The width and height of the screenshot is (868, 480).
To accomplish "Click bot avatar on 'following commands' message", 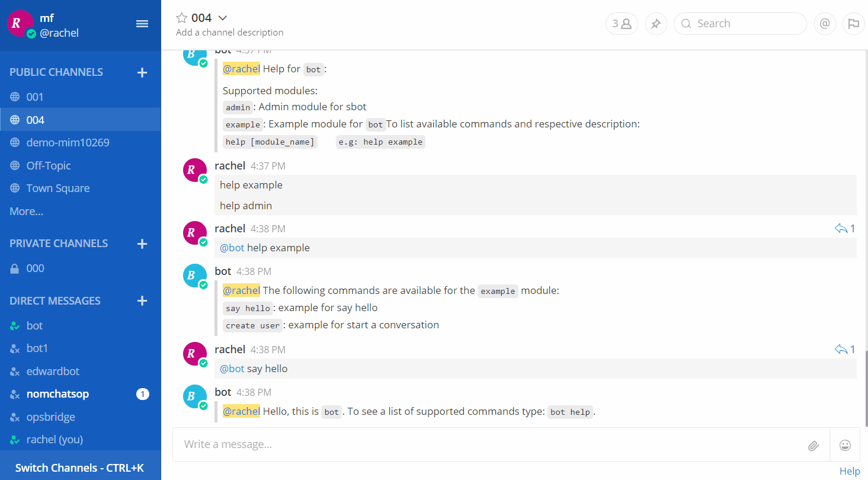I will point(195,276).
